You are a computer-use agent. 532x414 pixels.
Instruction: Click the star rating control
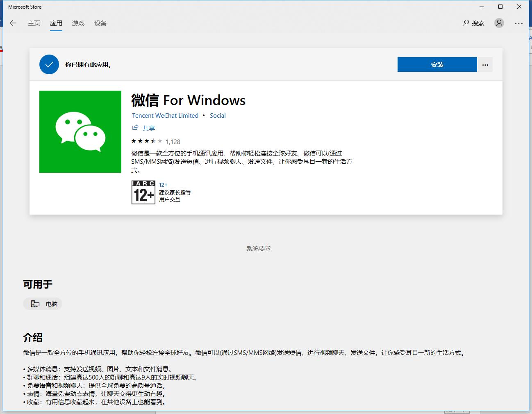click(147, 141)
